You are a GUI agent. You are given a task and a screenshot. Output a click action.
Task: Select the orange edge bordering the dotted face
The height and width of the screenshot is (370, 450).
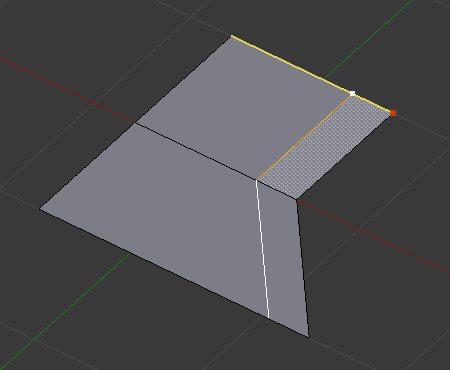pos(304,137)
